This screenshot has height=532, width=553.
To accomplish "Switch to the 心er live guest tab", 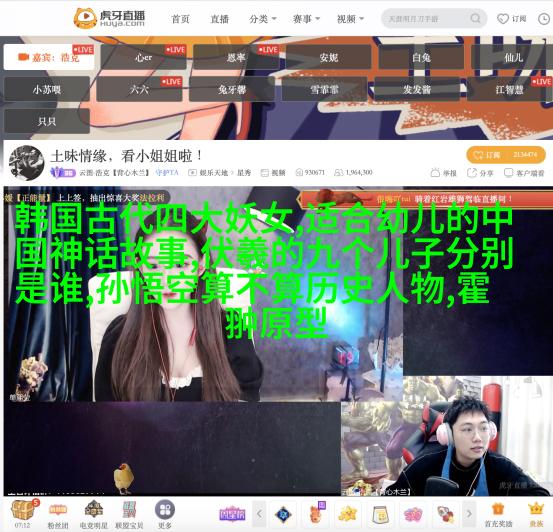I will 143,57.
